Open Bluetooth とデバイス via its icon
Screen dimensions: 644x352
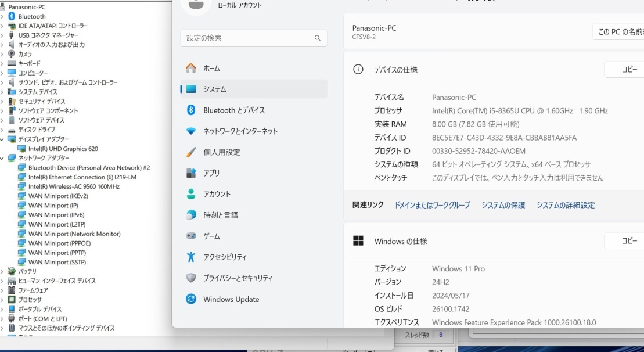[x=191, y=110]
